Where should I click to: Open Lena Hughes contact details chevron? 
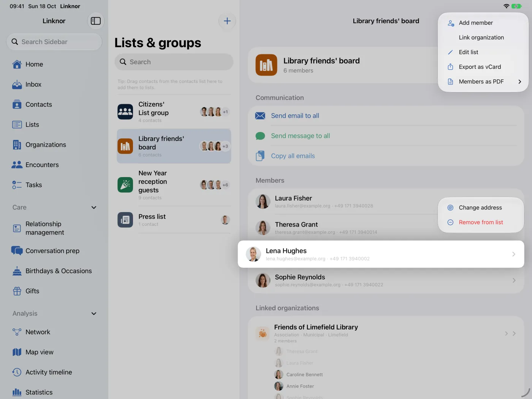(514, 254)
